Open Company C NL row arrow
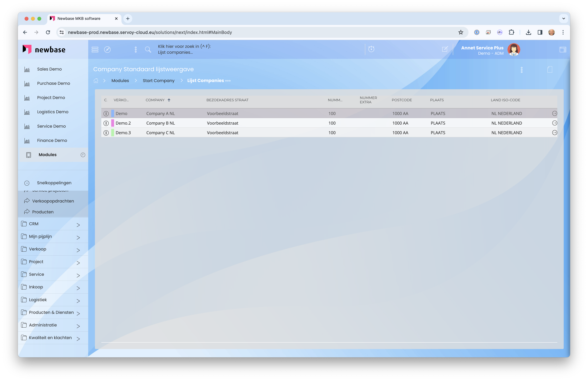 (x=554, y=133)
